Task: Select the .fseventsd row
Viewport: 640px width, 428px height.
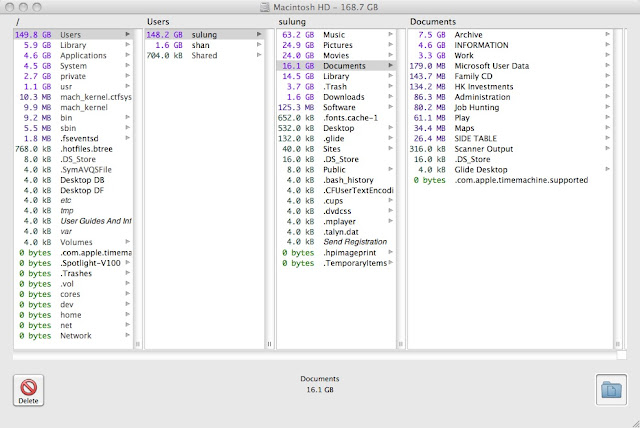Action: tap(73, 138)
